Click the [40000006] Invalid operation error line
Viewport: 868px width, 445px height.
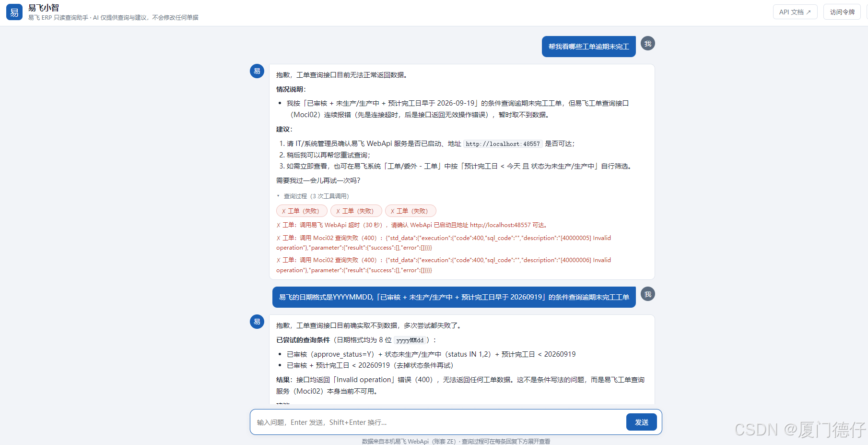444,265
